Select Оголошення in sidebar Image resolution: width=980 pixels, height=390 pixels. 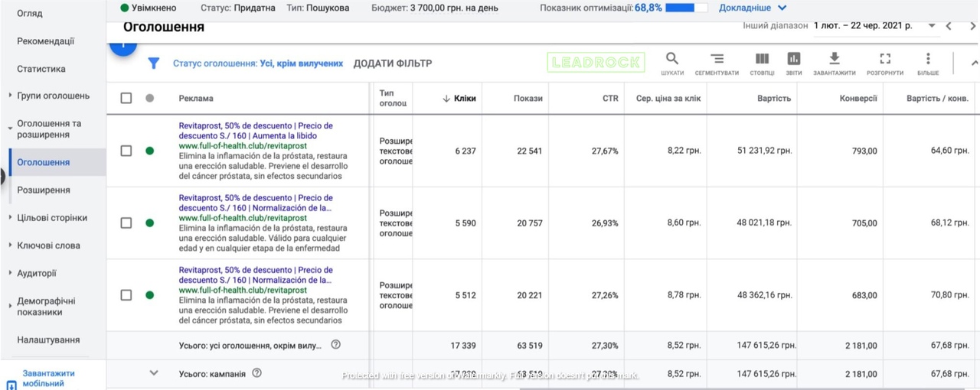44,162
